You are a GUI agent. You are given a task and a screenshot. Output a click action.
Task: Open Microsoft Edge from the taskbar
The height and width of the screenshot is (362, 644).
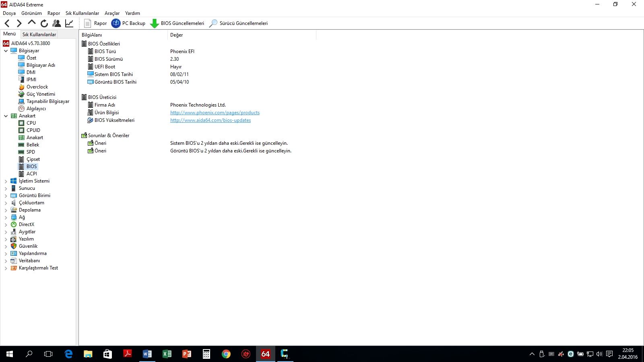[x=68, y=354]
